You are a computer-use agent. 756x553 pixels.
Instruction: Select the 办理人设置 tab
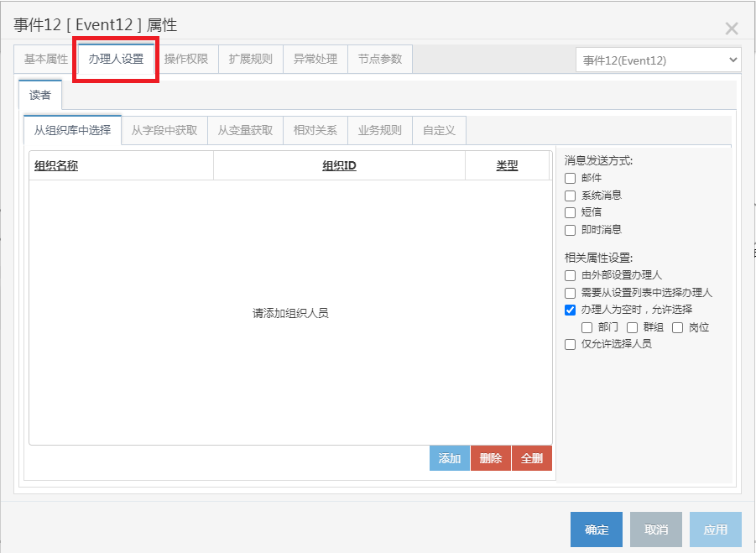(116, 59)
